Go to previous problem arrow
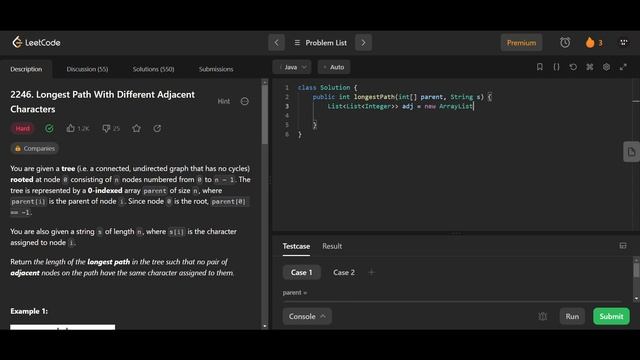The height and width of the screenshot is (360, 640). (276, 42)
